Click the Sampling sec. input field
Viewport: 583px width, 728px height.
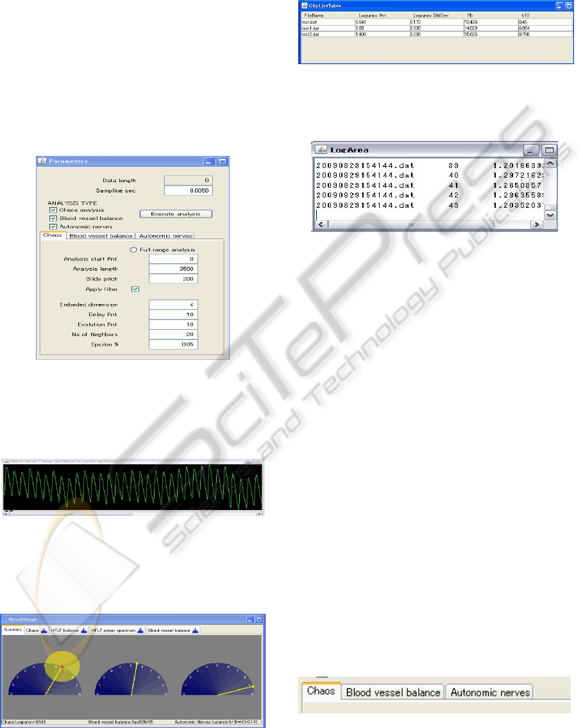tap(188, 190)
